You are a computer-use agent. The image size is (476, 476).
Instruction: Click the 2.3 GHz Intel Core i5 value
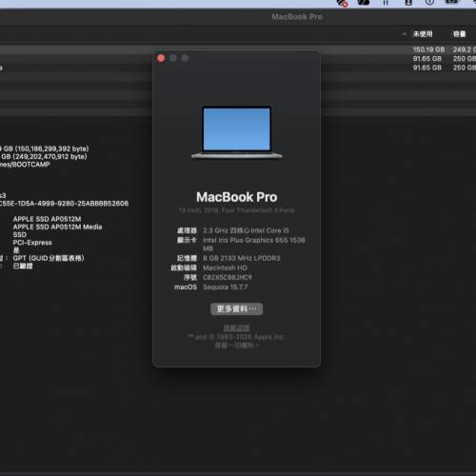pyautogui.click(x=246, y=230)
